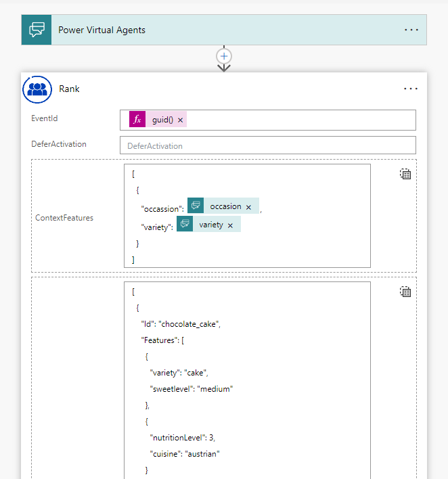Viewport: 448px width, 479px height.
Task: Open the Power Virtual Agents ellipsis menu
Action: tap(411, 30)
